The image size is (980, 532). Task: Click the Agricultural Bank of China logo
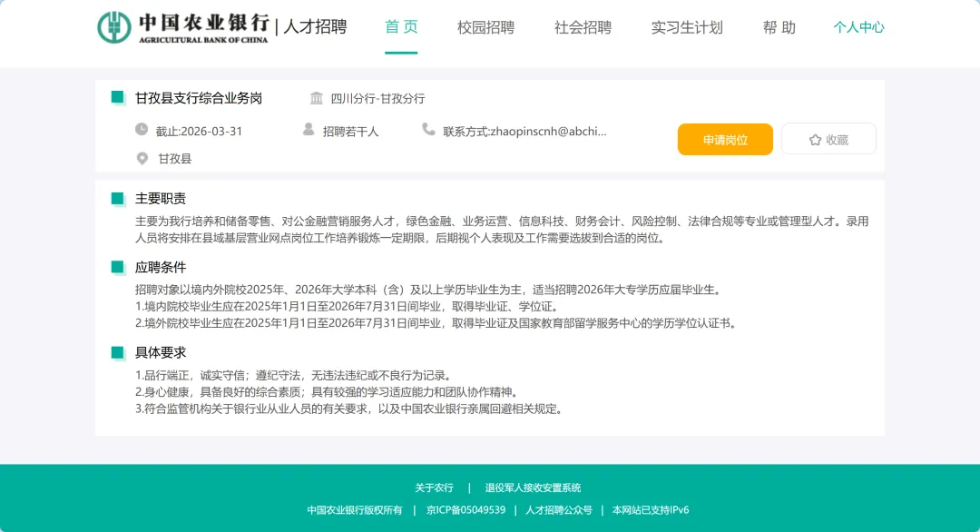[x=183, y=27]
